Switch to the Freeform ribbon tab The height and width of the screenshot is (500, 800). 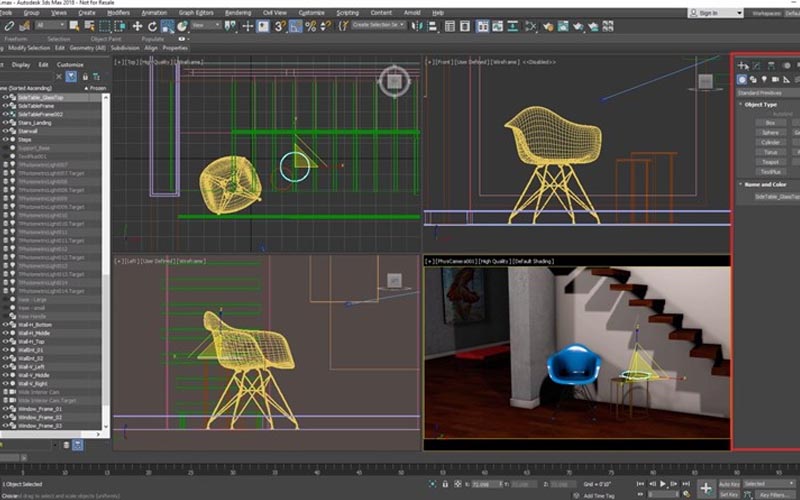point(15,39)
